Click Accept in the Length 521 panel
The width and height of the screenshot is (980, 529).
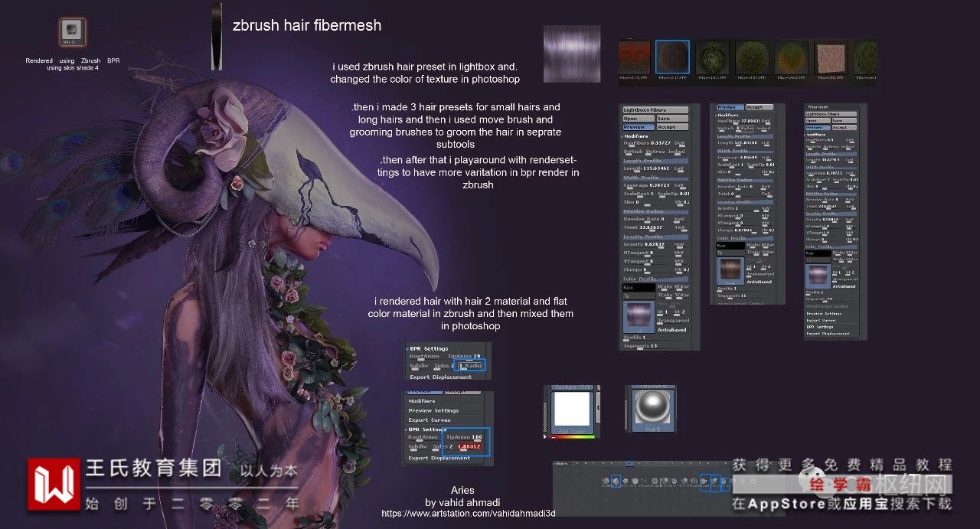(x=759, y=107)
